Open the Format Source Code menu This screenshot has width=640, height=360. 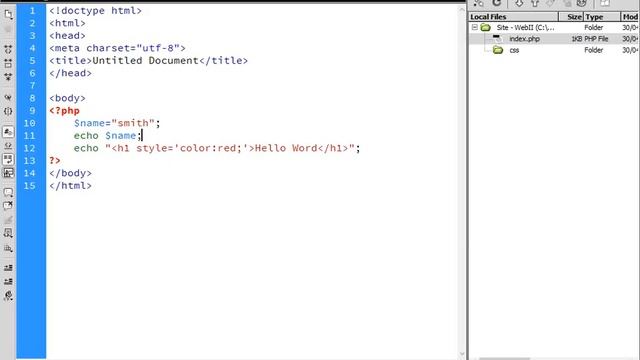click(x=8, y=296)
